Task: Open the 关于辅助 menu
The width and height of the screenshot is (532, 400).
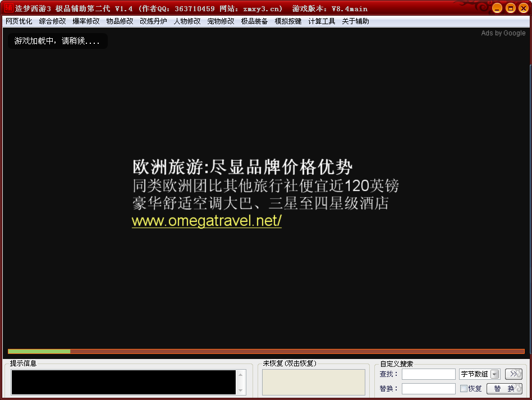Action: [356, 21]
